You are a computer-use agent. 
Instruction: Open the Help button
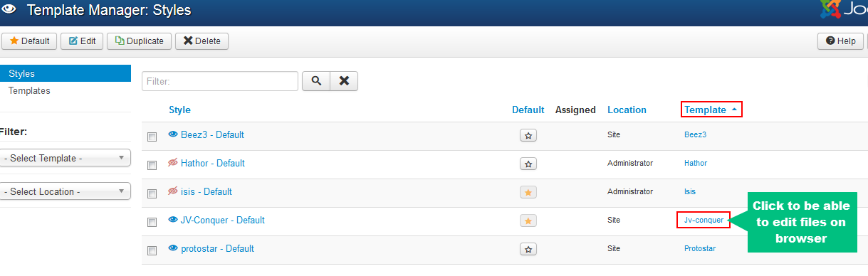tap(840, 41)
